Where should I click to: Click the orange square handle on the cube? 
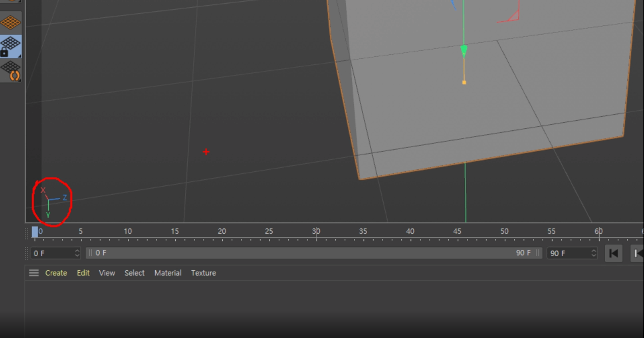click(464, 82)
